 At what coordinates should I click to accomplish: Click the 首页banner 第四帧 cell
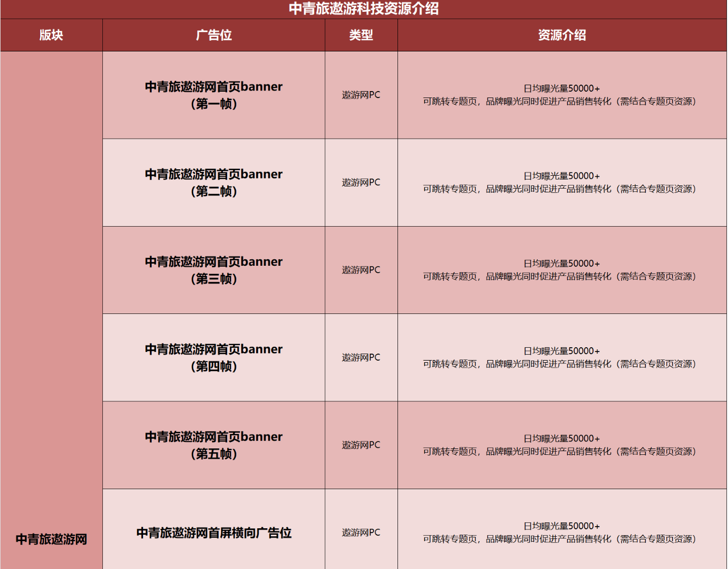[214, 357]
